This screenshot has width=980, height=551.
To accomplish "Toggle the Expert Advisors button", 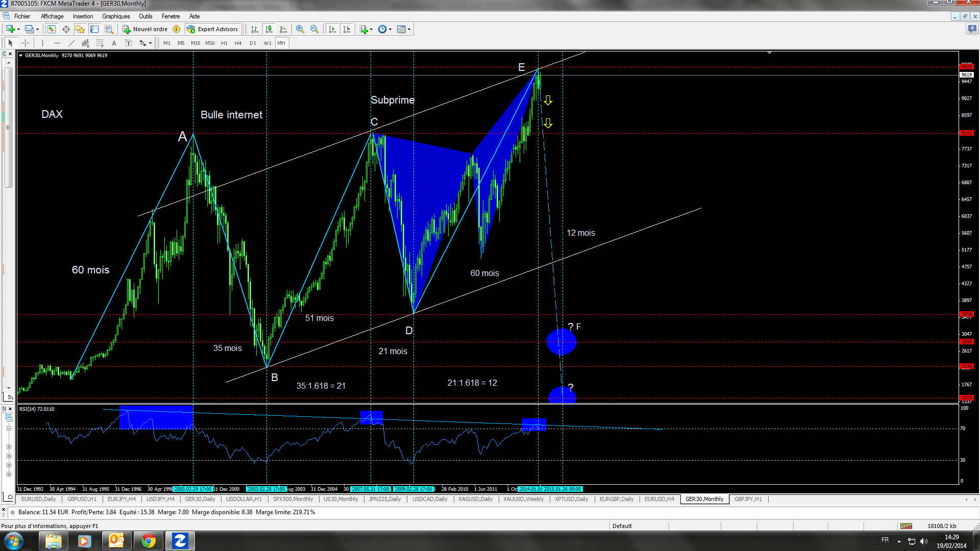I will click(x=212, y=29).
